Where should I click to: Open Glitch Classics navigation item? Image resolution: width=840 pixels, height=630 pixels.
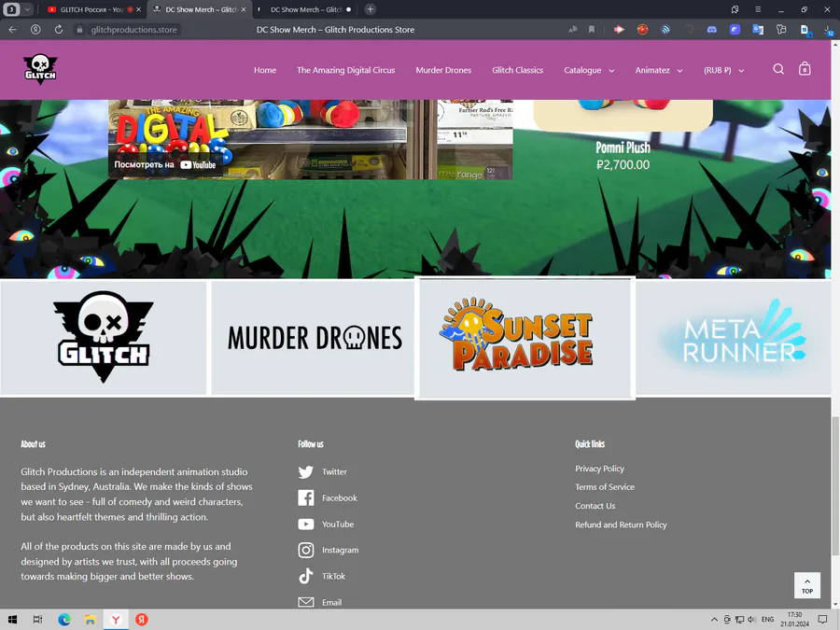517,70
